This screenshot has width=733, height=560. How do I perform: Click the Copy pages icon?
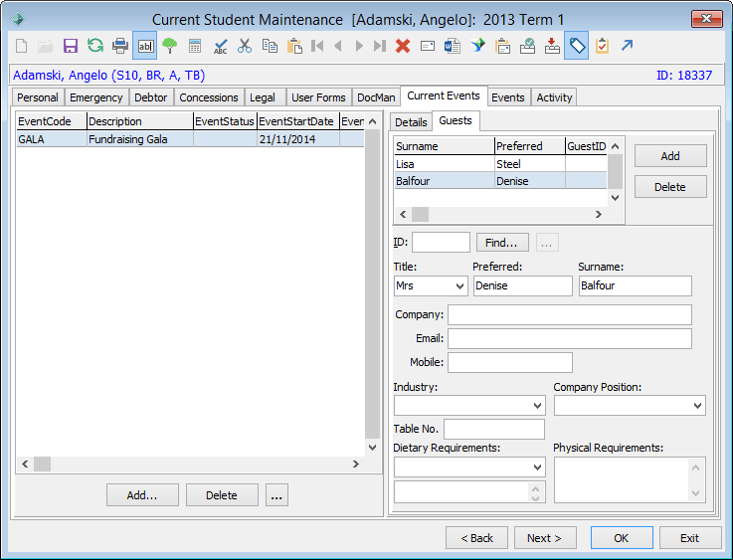(x=270, y=46)
